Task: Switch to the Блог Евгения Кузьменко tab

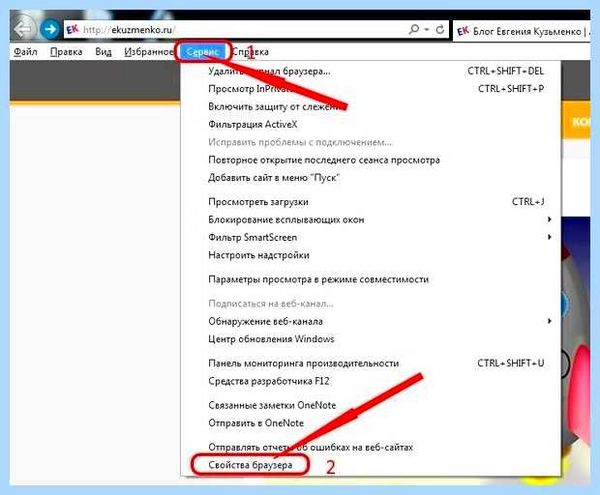Action: click(x=522, y=31)
